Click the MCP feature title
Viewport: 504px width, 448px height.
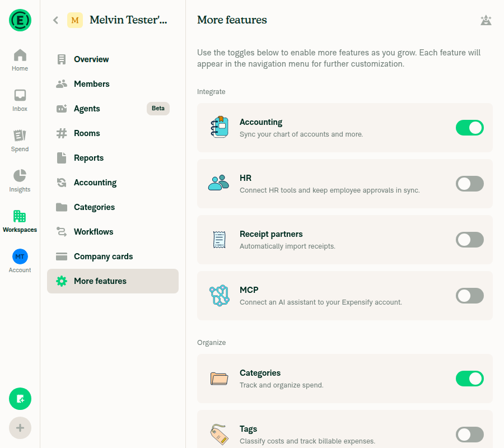coord(249,290)
